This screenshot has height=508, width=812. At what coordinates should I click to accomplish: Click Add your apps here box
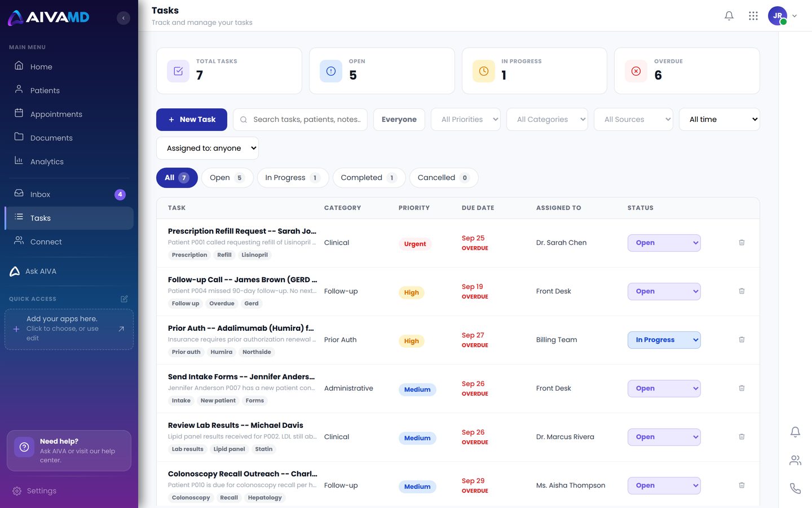tap(69, 329)
